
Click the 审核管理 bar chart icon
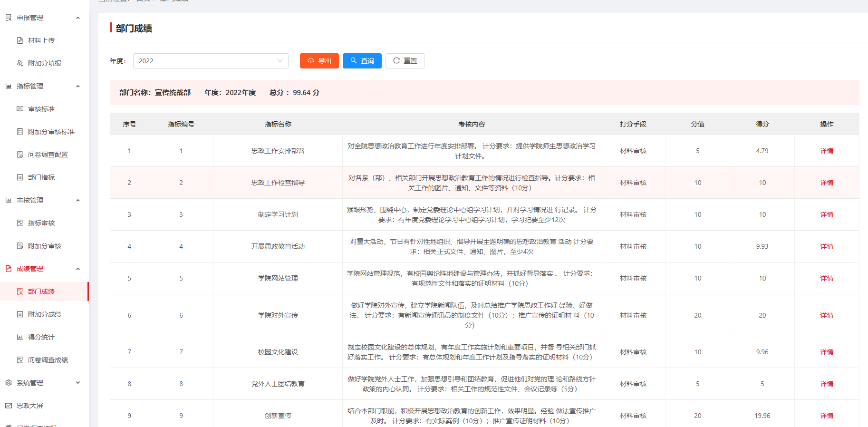pos(9,200)
